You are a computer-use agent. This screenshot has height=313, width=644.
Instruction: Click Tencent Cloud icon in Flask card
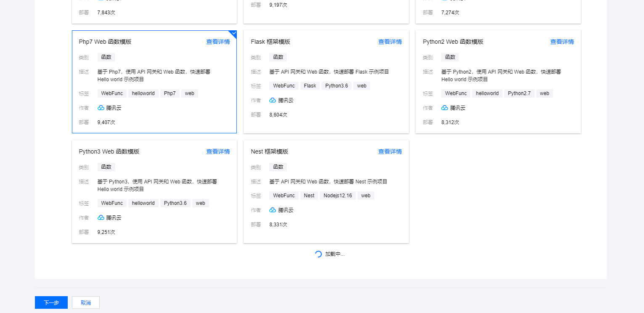(273, 100)
